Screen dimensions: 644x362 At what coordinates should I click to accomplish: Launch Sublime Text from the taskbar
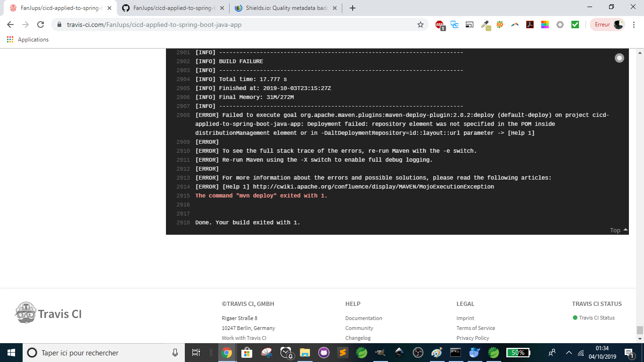(x=343, y=353)
